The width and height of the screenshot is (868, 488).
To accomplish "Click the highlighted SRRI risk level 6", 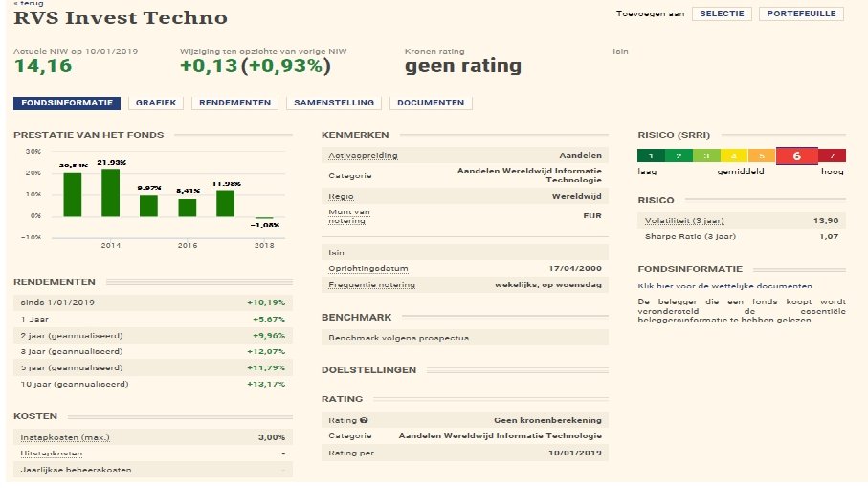I will [797, 156].
